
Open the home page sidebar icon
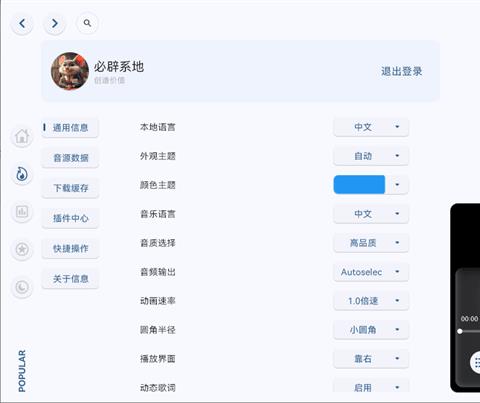click(22, 136)
